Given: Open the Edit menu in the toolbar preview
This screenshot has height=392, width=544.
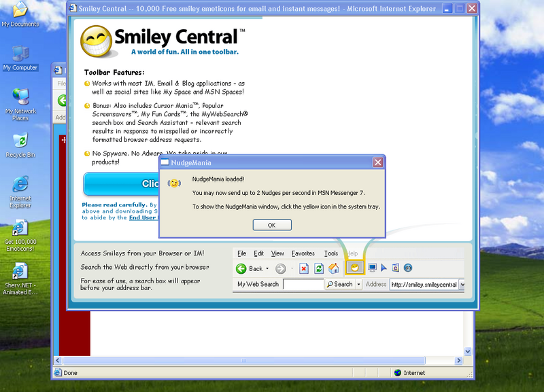Looking at the screenshot, I should point(258,253).
